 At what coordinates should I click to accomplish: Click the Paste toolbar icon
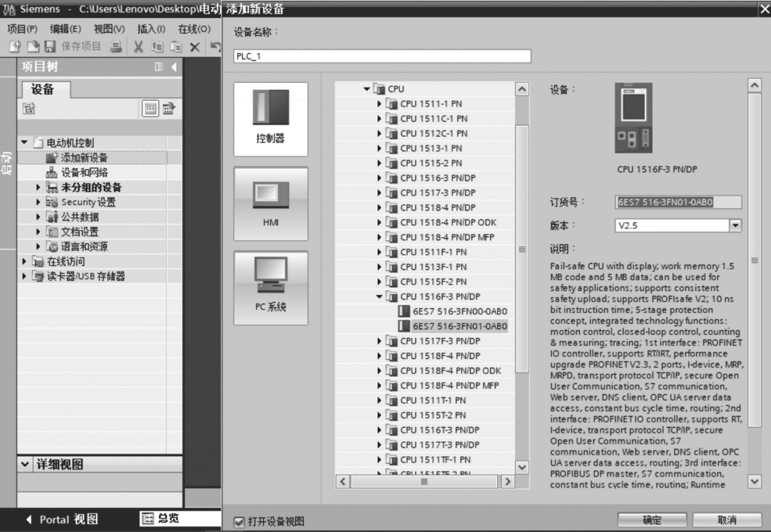click(176, 46)
